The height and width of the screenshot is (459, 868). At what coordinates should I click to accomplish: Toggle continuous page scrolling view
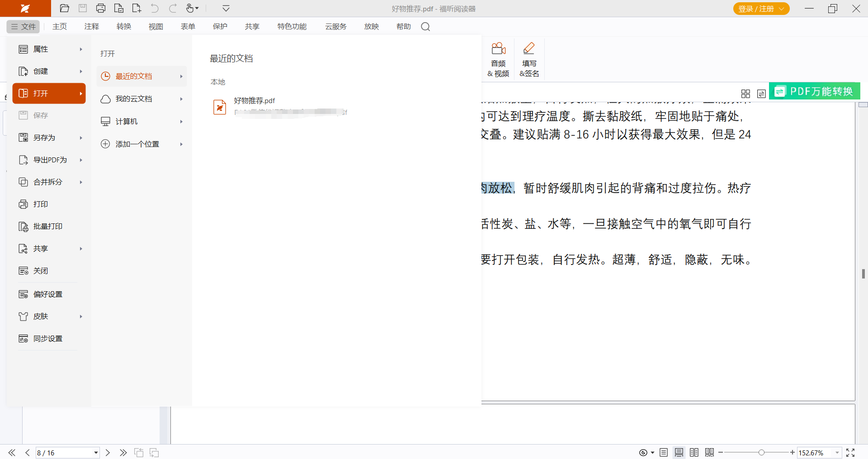(x=679, y=453)
